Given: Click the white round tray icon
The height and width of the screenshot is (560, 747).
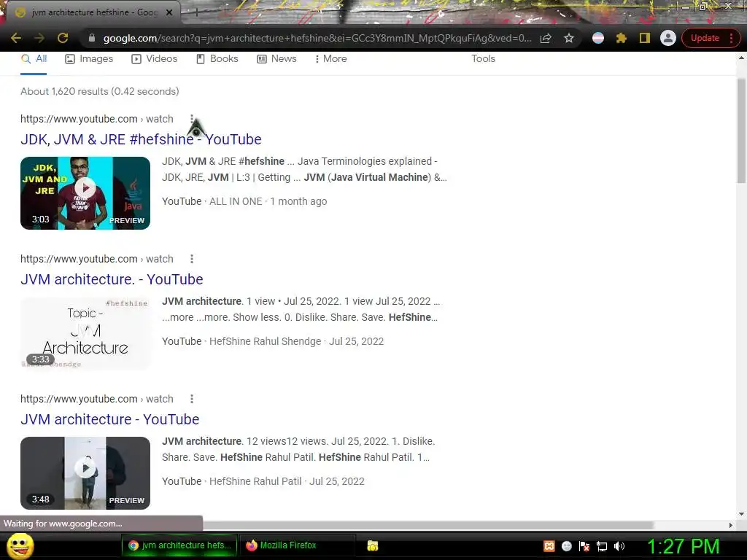Looking at the screenshot, I should [x=566, y=546].
